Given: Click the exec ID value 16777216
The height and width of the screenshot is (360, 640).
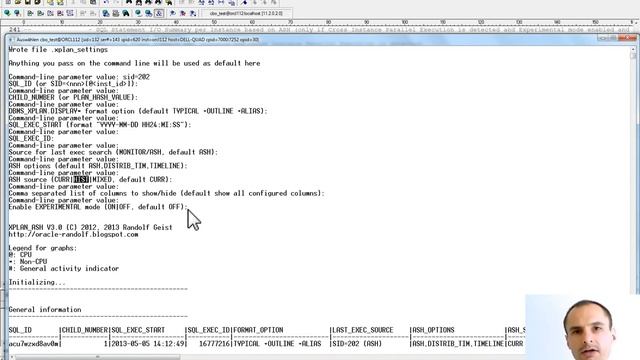Looking at the screenshot, I should [215, 344].
